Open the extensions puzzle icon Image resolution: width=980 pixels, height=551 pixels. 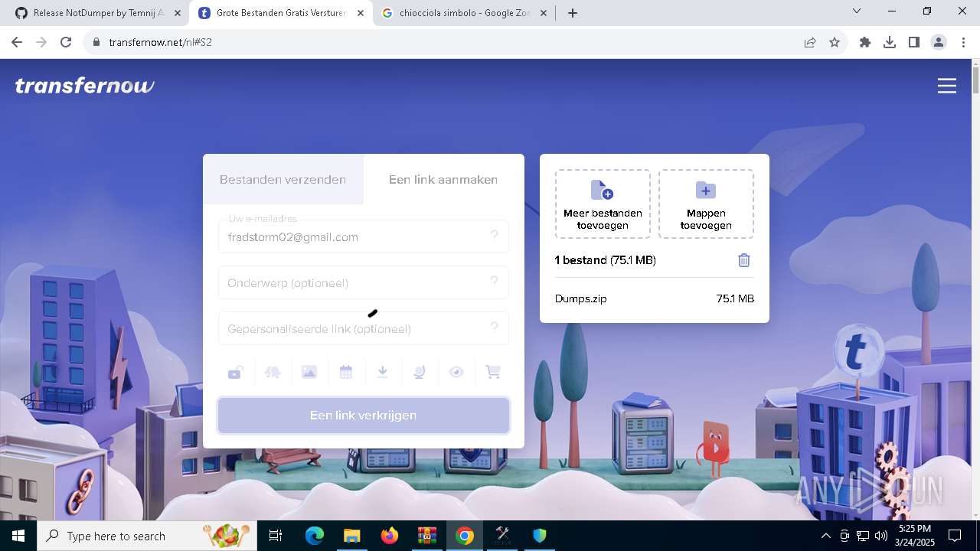point(865,42)
